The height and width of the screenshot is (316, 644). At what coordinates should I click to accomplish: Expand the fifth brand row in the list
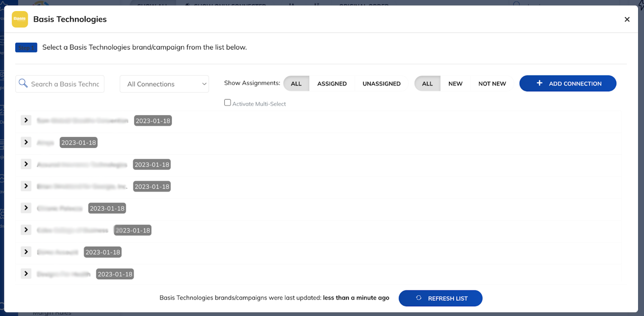pyautogui.click(x=26, y=208)
